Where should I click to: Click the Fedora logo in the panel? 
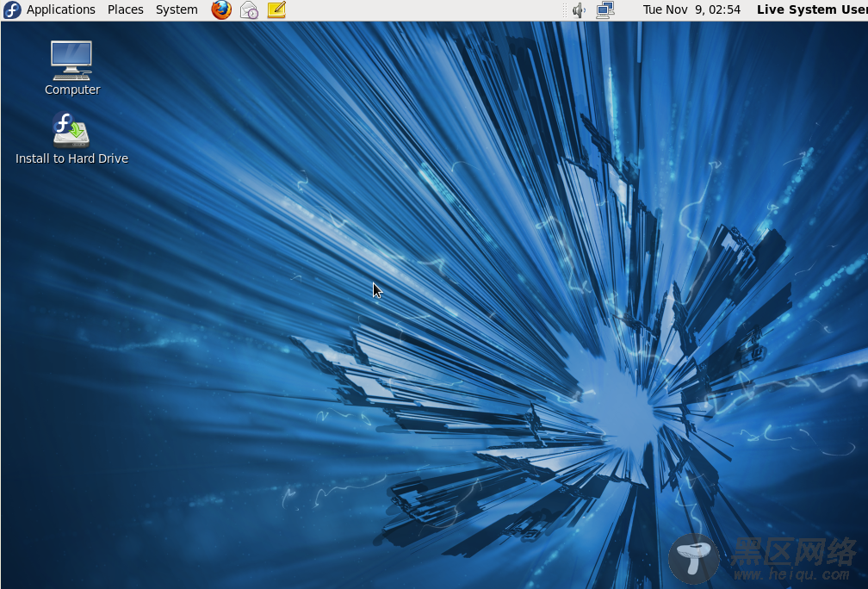tap(12, 9)
